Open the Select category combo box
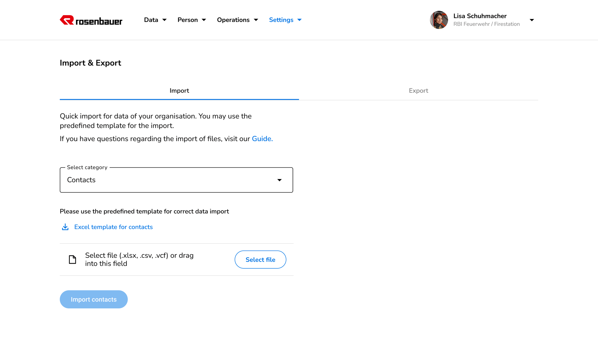 tap(176, 180)
